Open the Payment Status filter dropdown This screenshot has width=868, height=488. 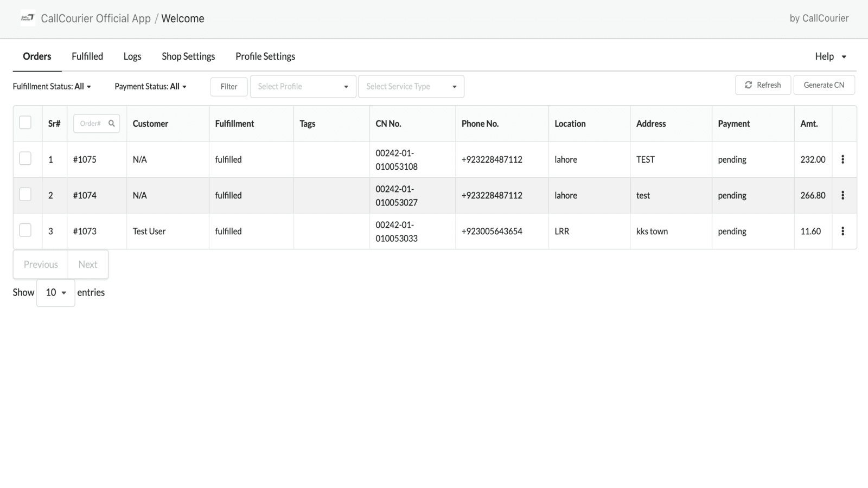click(150, 86)
